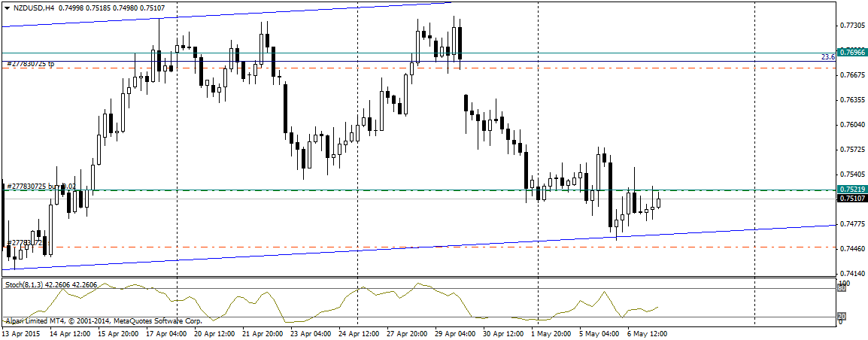The height and width of the screenshot is (340, 868).
Task: Click the 0.75405 price axis label
Action: (x=851, y=174)
